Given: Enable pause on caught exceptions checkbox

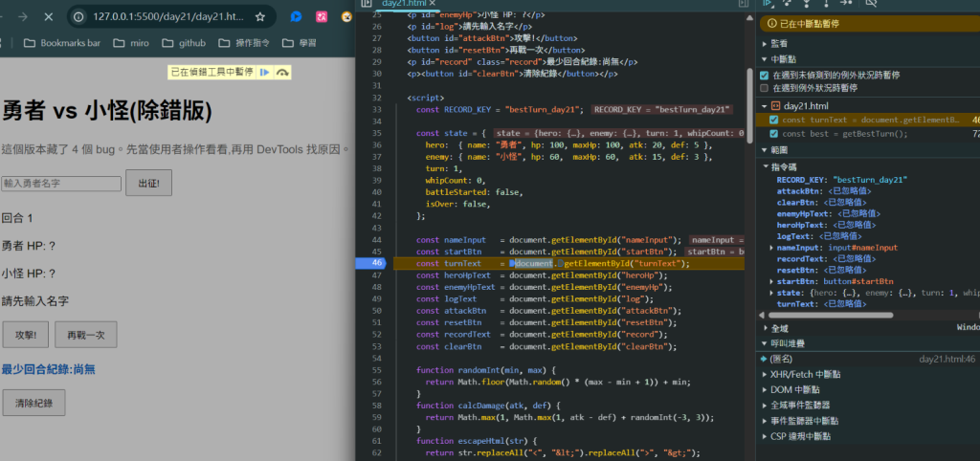Looking at the screenshot, I should point(764,88).
